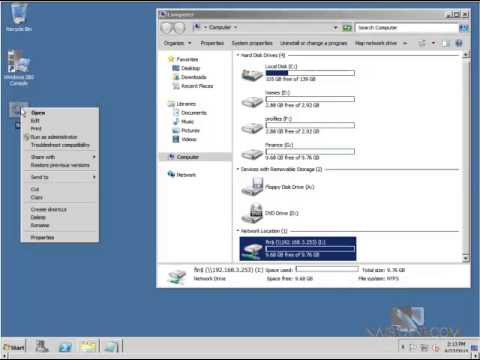This screenshot has width=480, height=360.
Task: Click Uninstall or change a program
Action: [314, 43]
